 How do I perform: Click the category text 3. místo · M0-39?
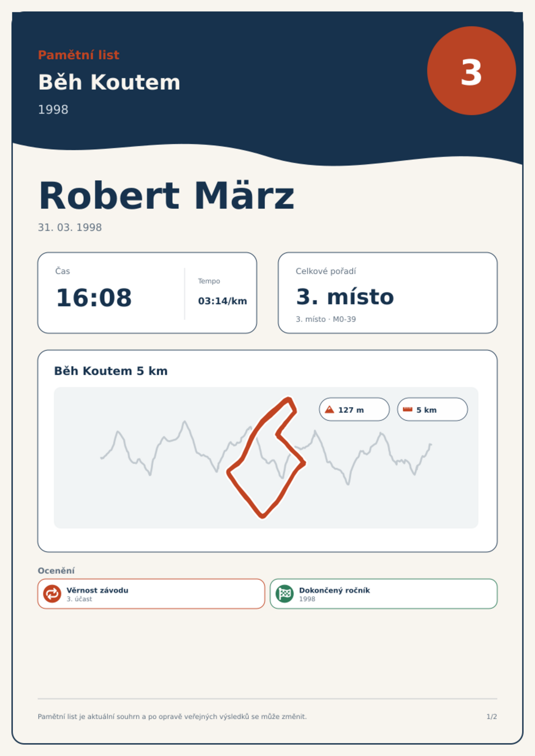326,319
